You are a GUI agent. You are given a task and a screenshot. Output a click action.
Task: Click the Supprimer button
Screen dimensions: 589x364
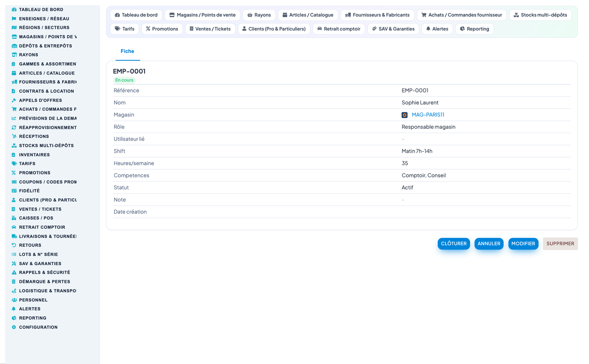pos(560,243)
